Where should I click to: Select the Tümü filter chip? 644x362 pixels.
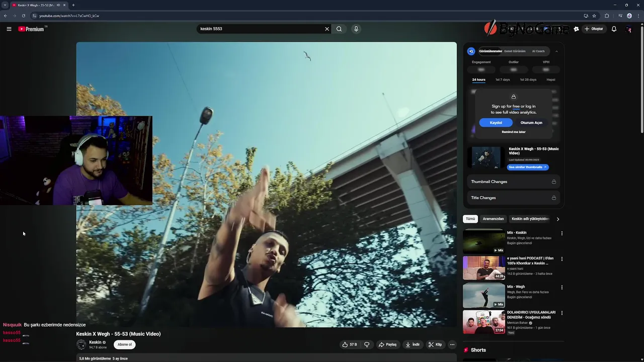(470, 219)
